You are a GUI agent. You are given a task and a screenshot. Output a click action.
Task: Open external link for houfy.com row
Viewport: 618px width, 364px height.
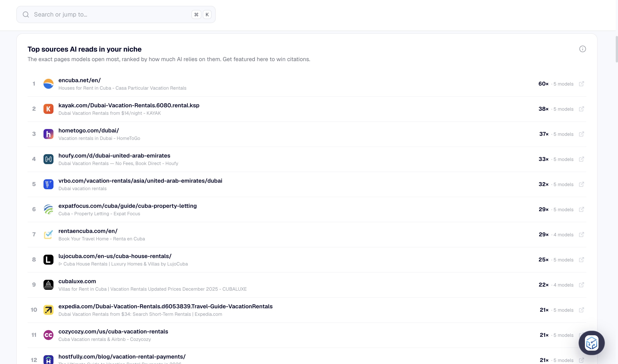pyautogui.click(x=582, y=159)
